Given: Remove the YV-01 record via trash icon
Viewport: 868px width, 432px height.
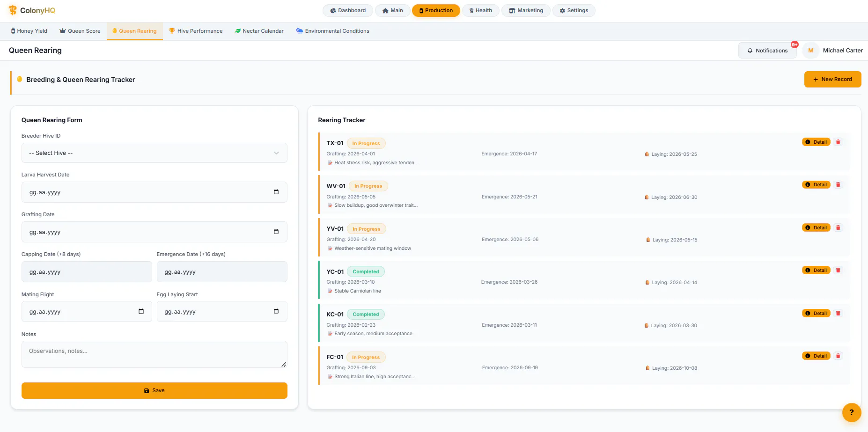Looking at the screenshot, I should coord(838,227).
